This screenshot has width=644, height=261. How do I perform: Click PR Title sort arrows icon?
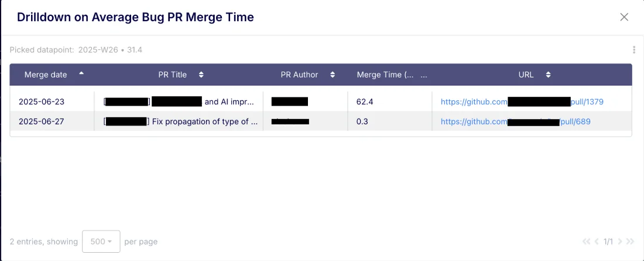201,75
